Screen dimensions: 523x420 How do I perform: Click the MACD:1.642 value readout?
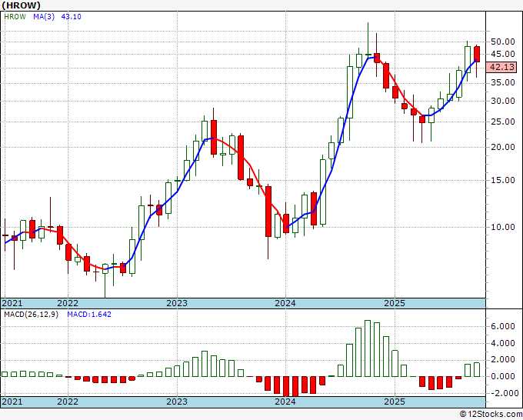tap(89, 314)
